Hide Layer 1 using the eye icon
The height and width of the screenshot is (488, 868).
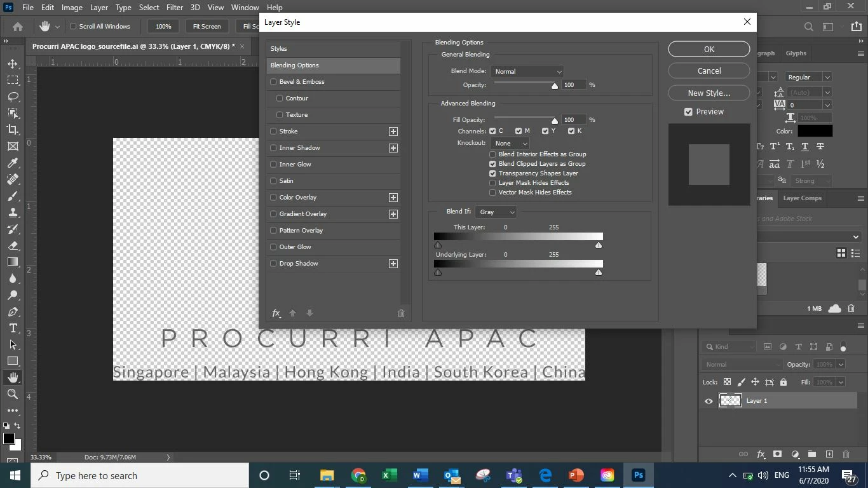coord(709,401)
